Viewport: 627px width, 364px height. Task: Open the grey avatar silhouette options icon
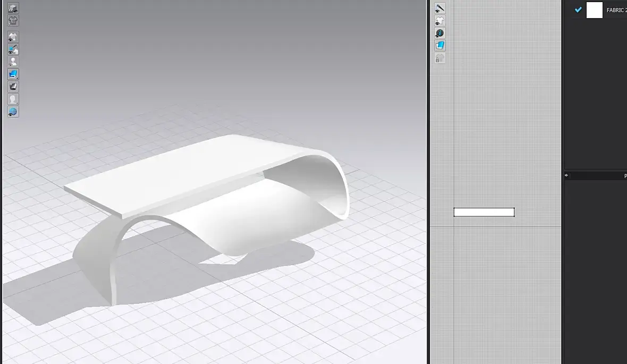click(x=13, y=99)
